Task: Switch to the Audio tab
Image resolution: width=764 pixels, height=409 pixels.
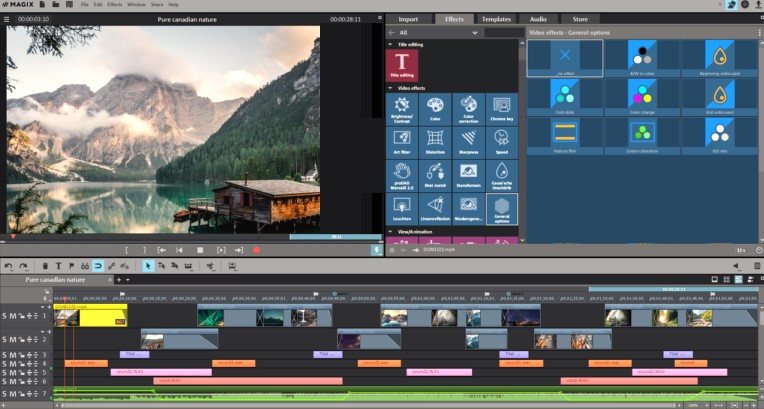Action: pos(538,19)
